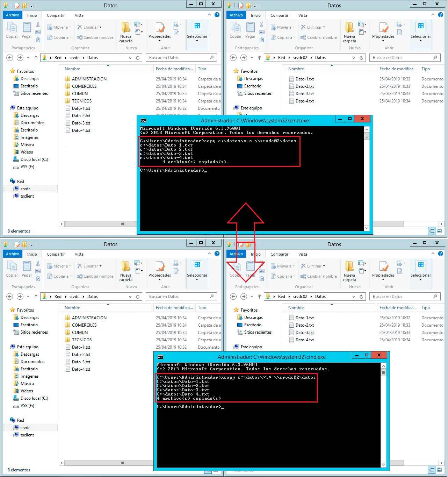
Task: Open the Compartir ribbon tab
Action: point(56,15)
